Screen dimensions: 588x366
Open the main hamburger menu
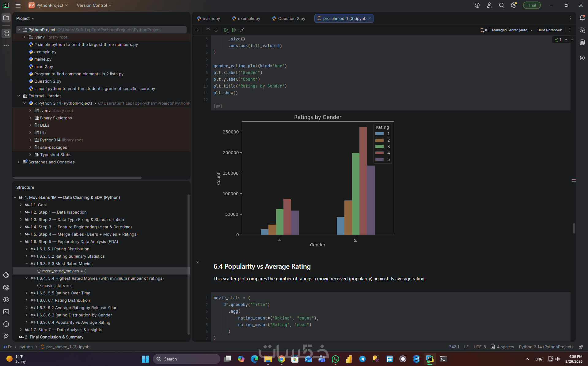click(x=18, y=5)
